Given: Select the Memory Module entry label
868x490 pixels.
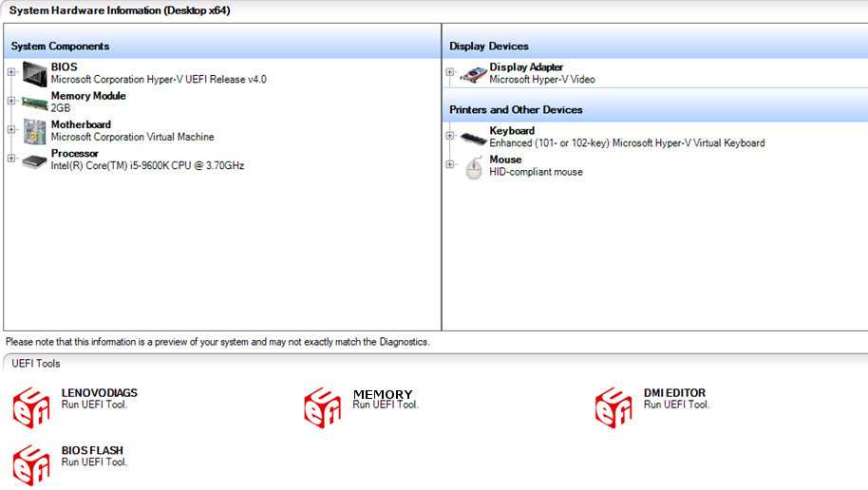Looking at the screenshot, I should [88, 96].
